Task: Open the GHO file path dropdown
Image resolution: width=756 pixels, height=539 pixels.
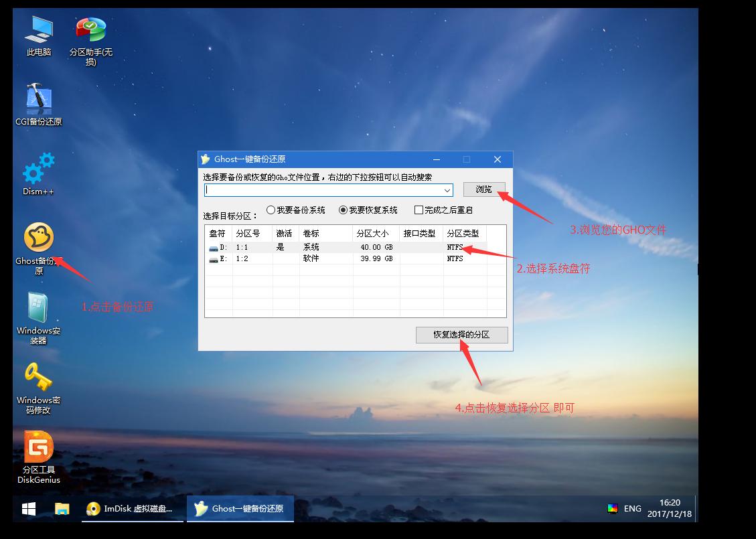Action: click(x=449, y=190)
